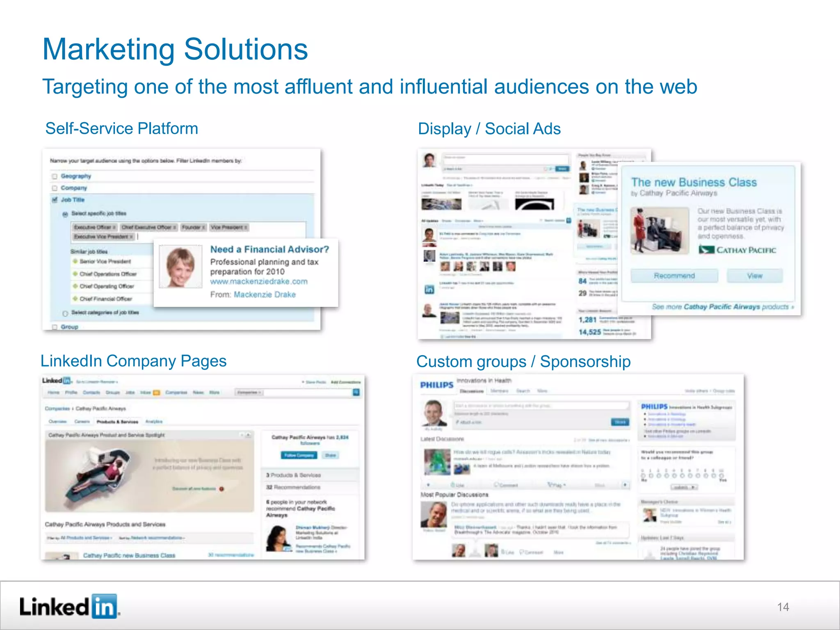
Task: Open the Groups menu on company page
Action: 113,393
